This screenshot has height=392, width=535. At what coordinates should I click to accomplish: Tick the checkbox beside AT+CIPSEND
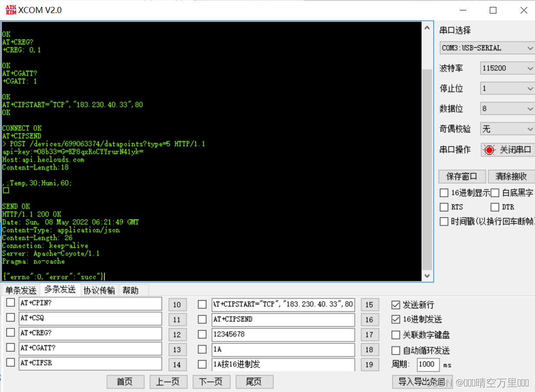[x=202, y=319]
